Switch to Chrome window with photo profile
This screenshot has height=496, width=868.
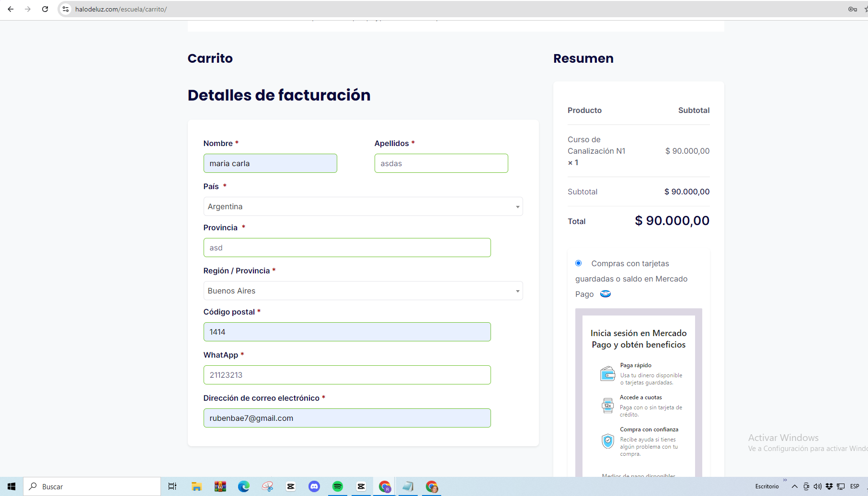pos(432,486)
